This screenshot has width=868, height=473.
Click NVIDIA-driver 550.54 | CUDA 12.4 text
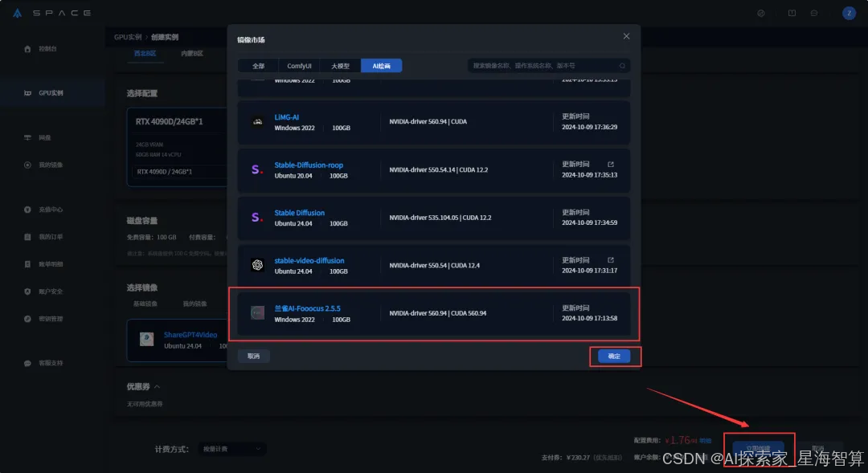tap(435, 266)
